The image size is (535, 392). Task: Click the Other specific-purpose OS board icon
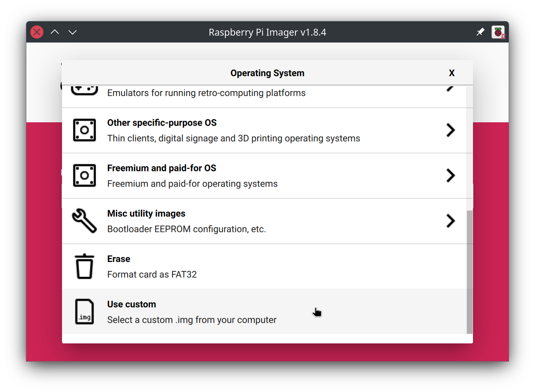click(84, 130)
